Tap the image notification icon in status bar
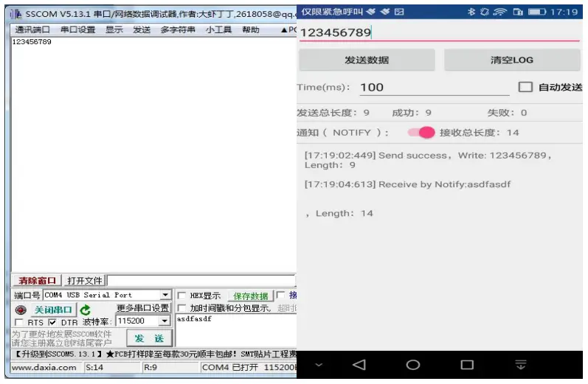 click(399, 12)
